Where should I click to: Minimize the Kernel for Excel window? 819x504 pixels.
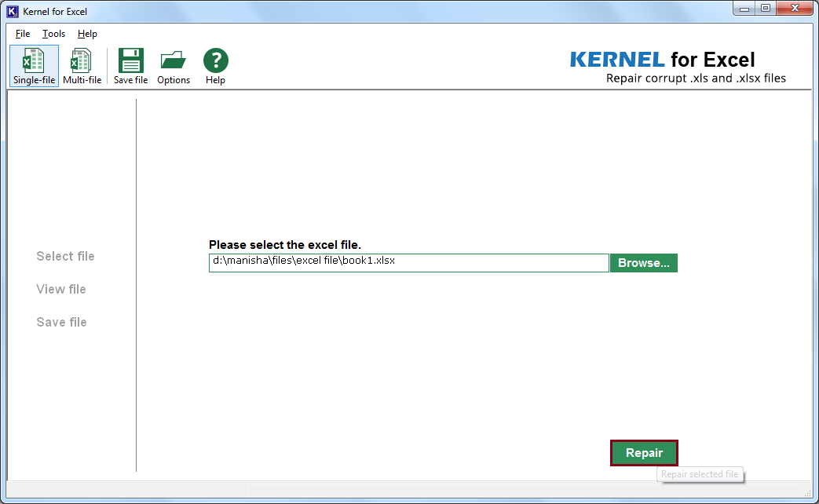(744, 9)
